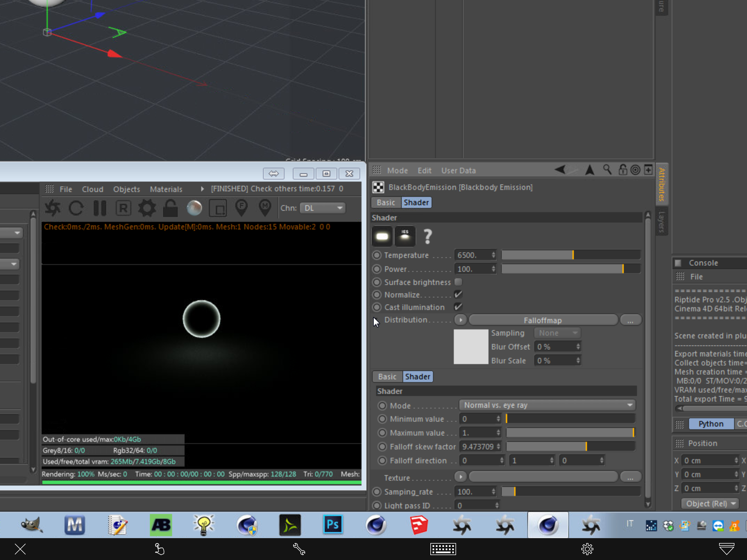Click the pause render icon
The image size is (747, 560).
(100, 208)
